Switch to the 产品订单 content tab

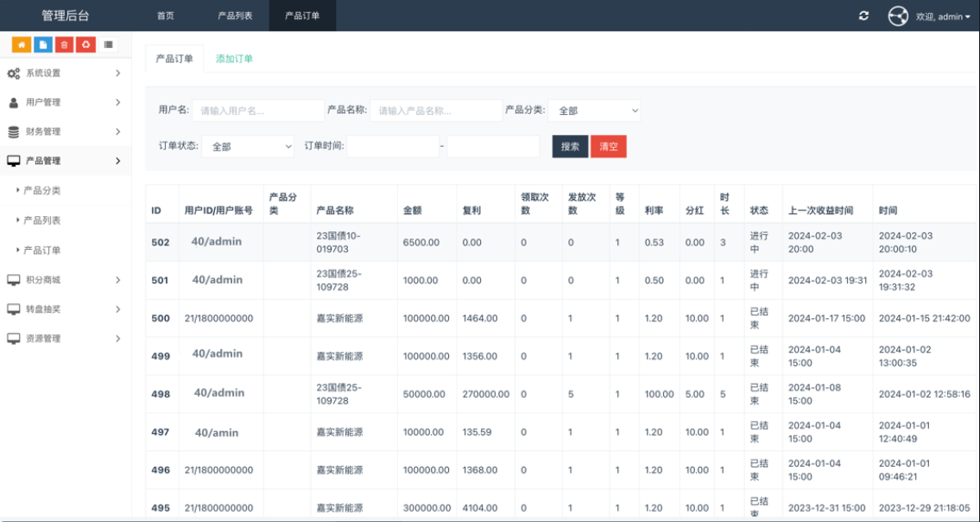[174, 59]
